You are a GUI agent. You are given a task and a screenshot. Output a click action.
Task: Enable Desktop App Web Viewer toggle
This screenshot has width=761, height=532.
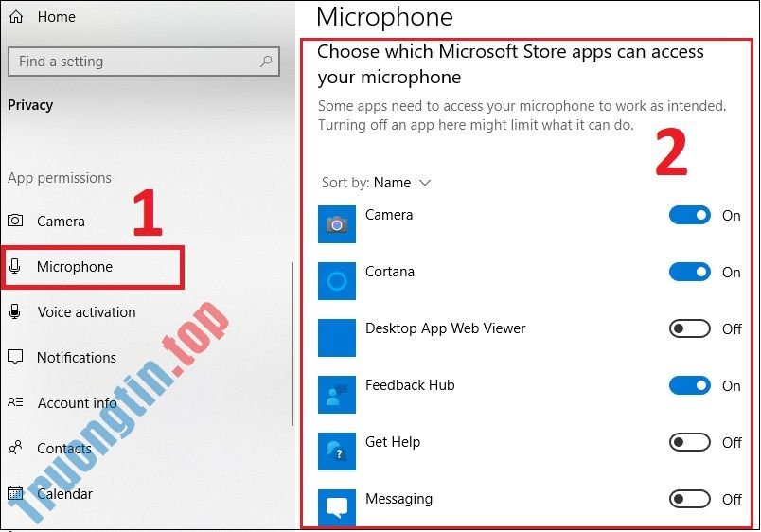coord(690,328)
